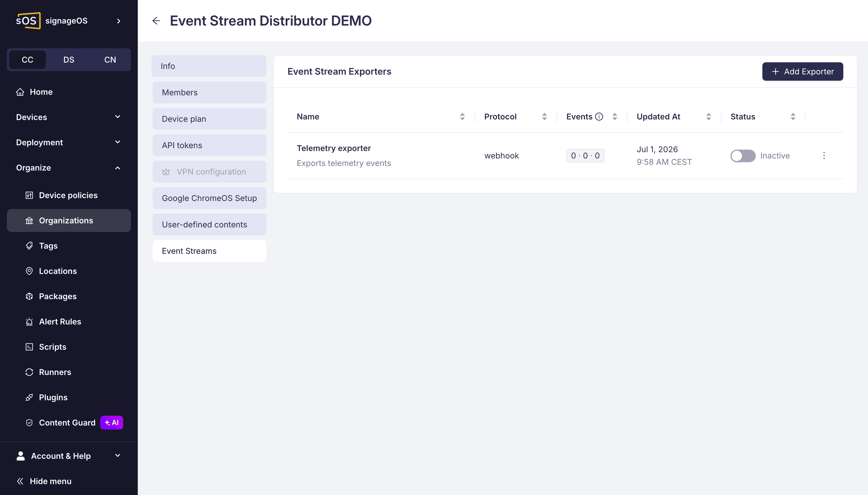Expand the Deployment menu section

69,142
